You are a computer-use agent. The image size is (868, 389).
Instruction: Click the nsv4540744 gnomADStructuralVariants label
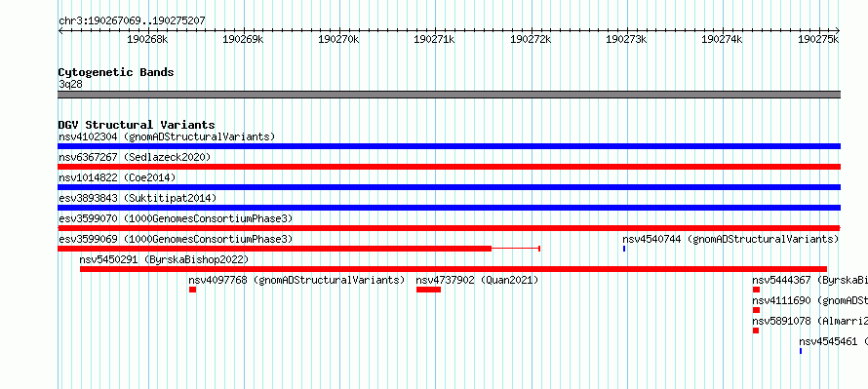[730, 239]
